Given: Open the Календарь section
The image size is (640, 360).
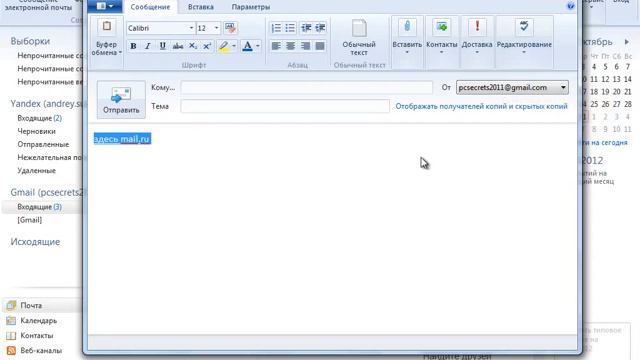Looking at the screenshot, I should pos(38,320).
